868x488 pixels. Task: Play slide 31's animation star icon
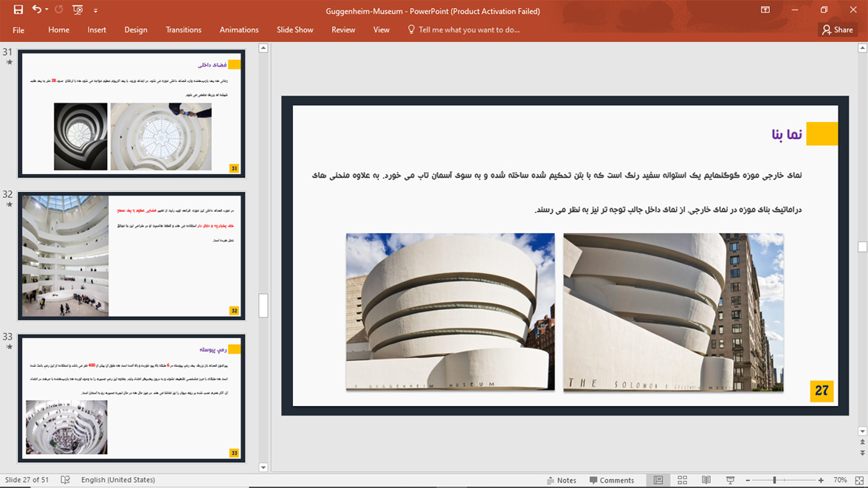tap(9, 63)
